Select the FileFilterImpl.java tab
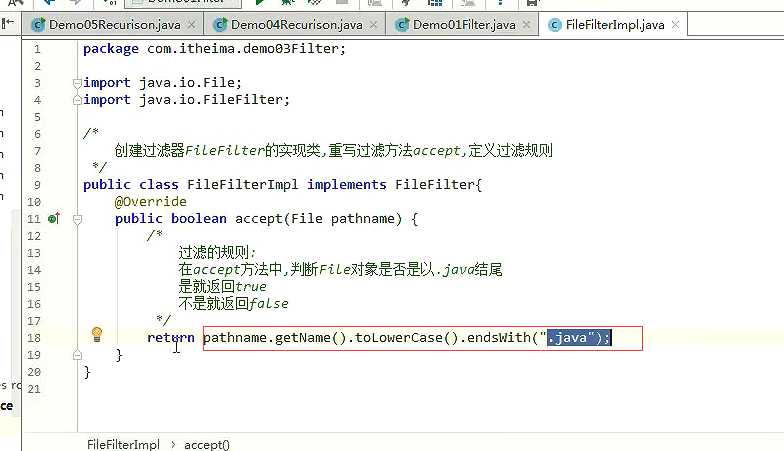 tap(615, 24)
